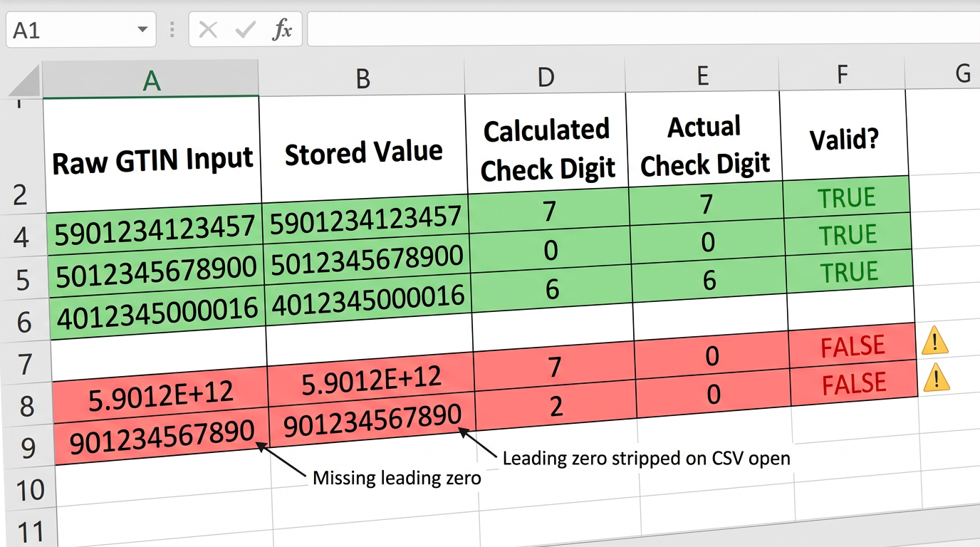
Task: Click the "Valid?" header cell
Action: [844, 140]
